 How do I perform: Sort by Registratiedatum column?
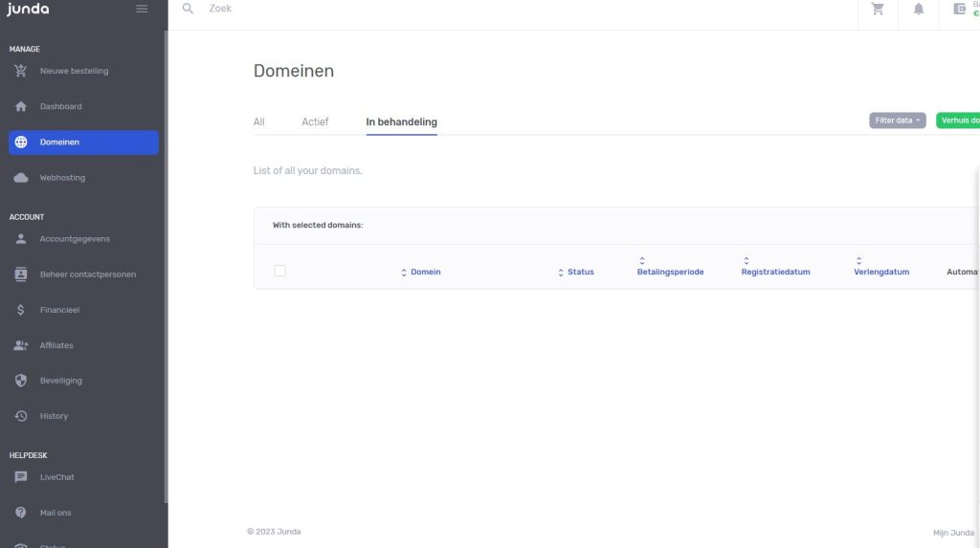[775, 272]
